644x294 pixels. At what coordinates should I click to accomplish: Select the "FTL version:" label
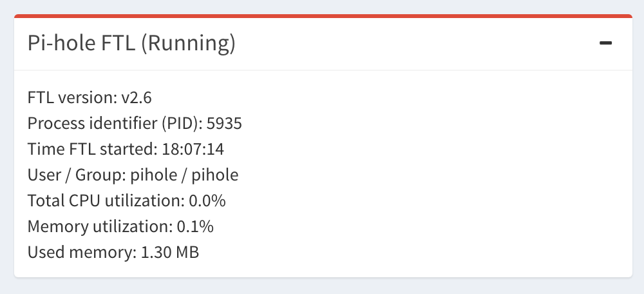click(x=72, y=97)
